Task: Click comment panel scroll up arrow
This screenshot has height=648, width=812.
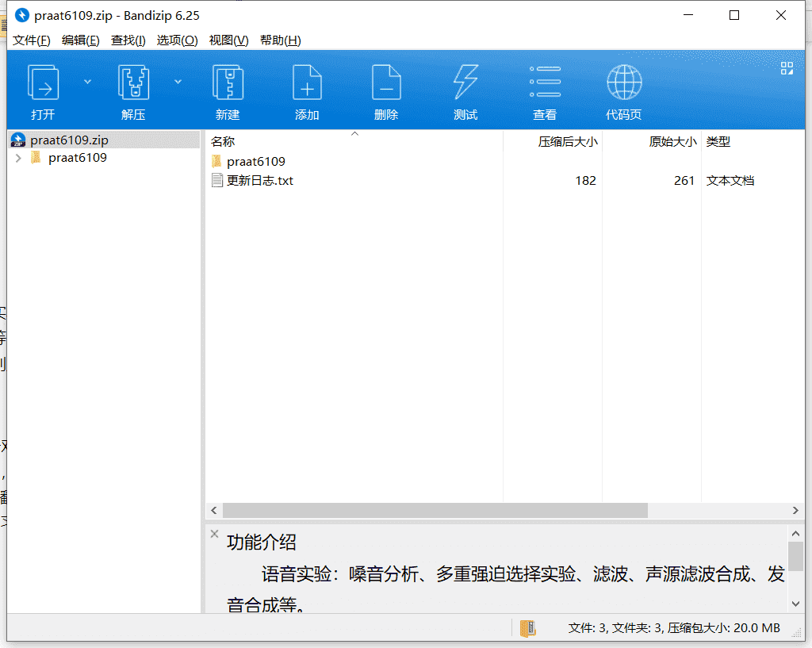Action: pyautogui.click(x=796, y=534)
